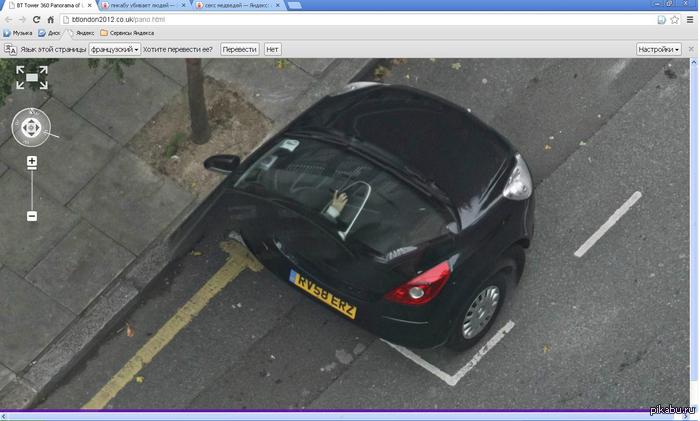The width and height of the screenshot is (700, 421).
Task: Click the panorama navigation compass
Action: 31,128
